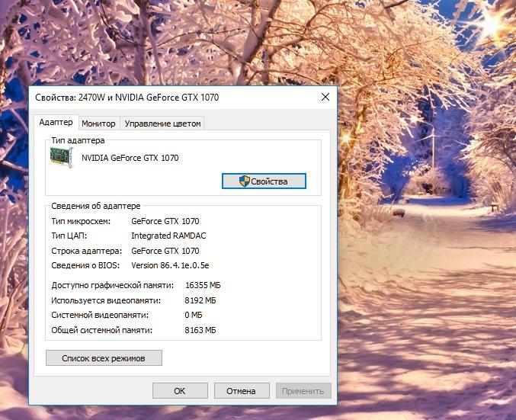Image resolution: width=516 pixels, height=420 pixels.
Task: Click the Отмена button
Action: (241, 391)
